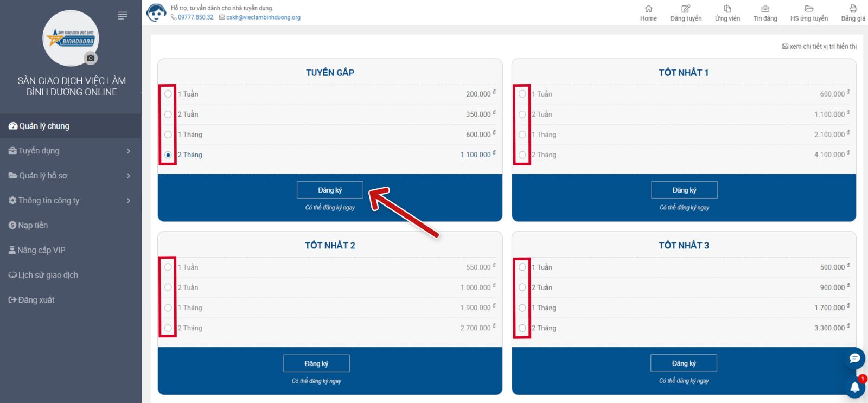The height and width of the screenshot is (403, 868).
Task: Expand the Thông tin công ty section
Action: pyautogui.click(x=71, y=201)
